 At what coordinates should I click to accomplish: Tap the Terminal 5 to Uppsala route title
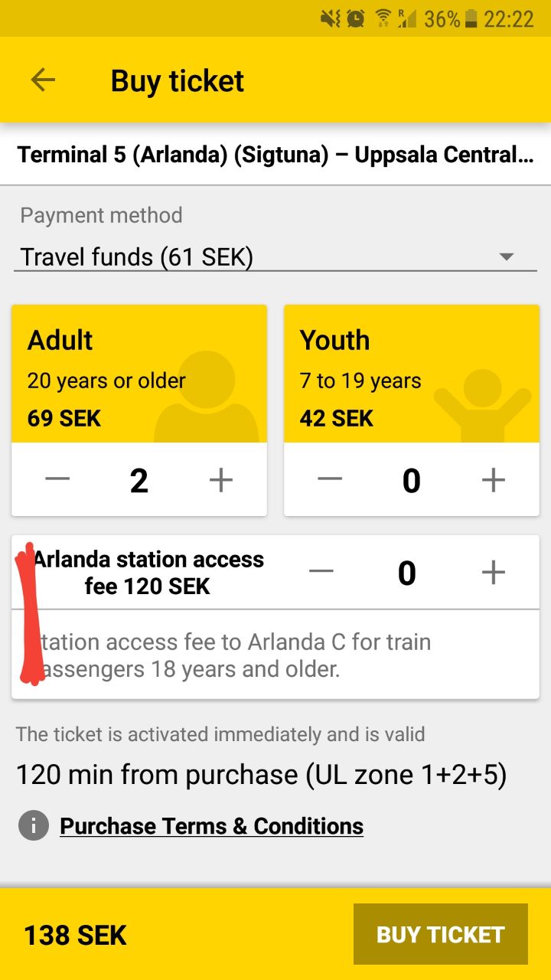tap(275, 155)
